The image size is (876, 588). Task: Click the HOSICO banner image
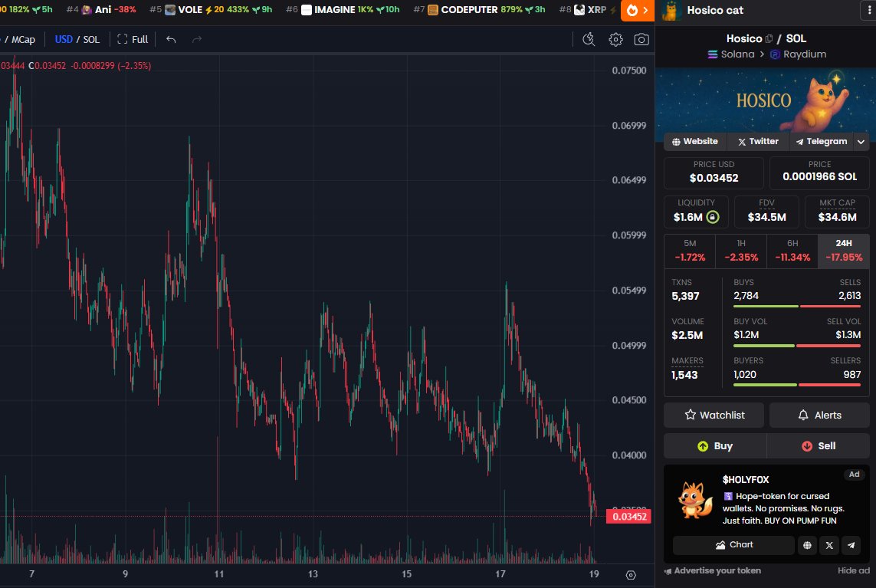(766, 100)
